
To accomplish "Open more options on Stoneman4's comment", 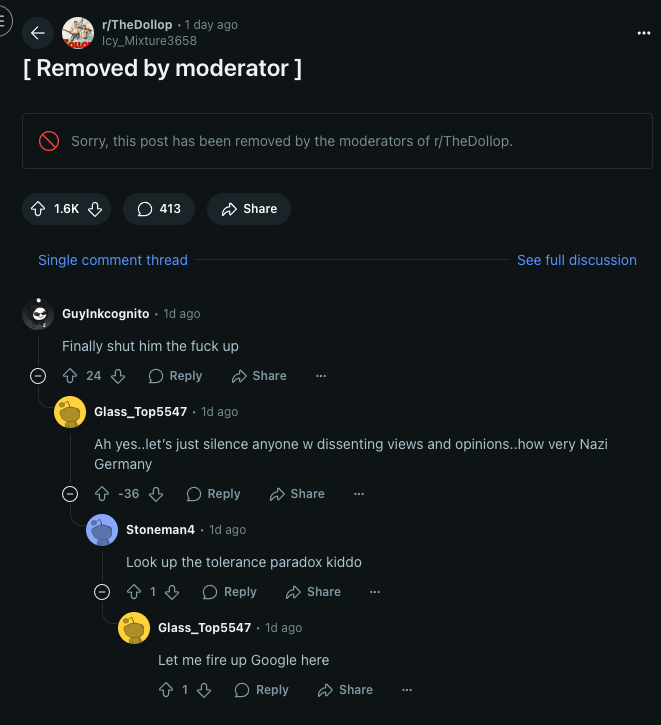I will tap(375, 592).
